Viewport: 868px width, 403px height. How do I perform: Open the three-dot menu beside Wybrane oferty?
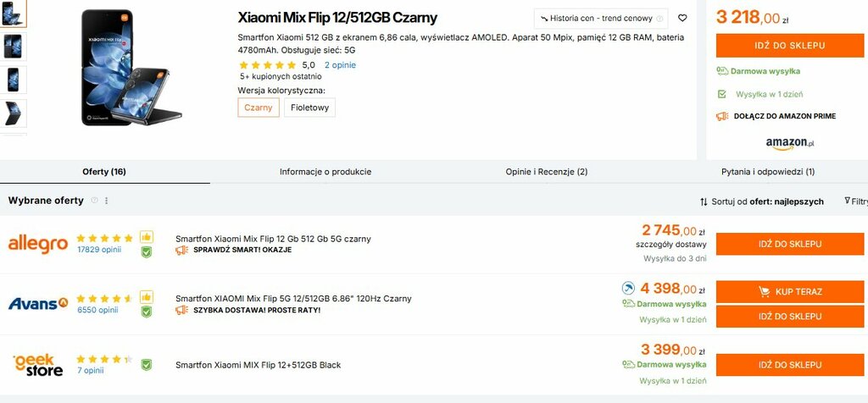(x=107, y=201)
